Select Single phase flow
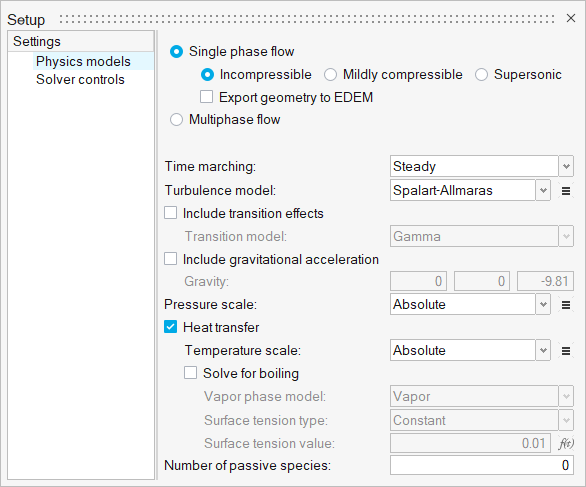Viewport: 586px width, 487px height. pyautogui.click(x=176, y=52)
